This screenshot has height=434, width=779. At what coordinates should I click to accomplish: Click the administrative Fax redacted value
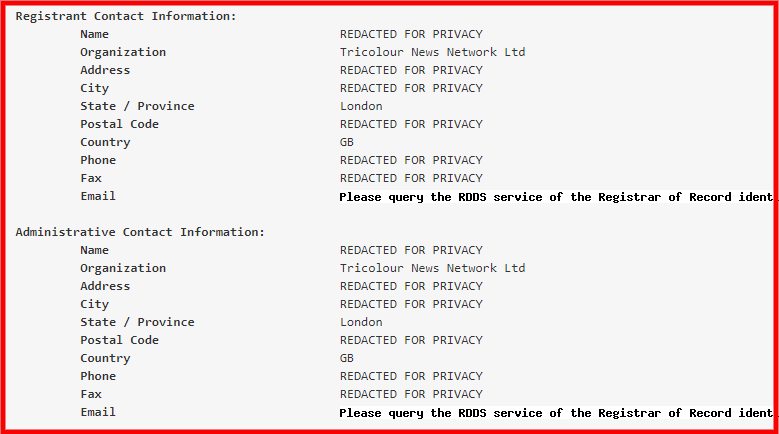[411, 394]
